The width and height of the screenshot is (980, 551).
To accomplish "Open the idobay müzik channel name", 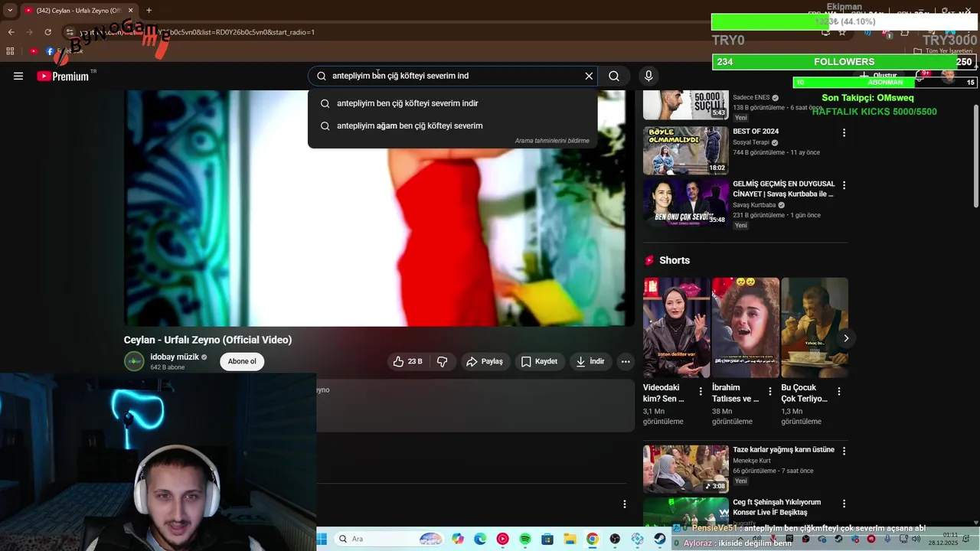I will (x=175, y=357).
